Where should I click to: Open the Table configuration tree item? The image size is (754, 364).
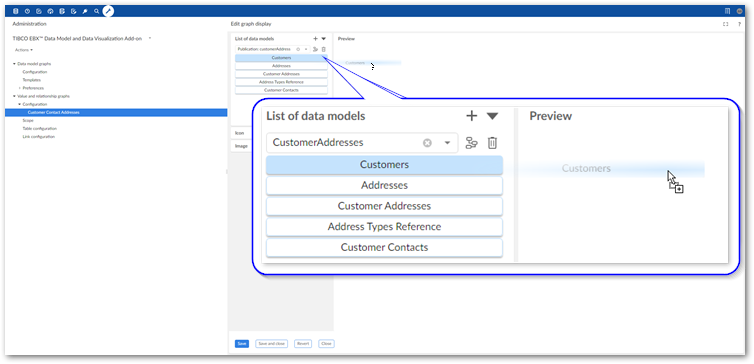[39, 128]
